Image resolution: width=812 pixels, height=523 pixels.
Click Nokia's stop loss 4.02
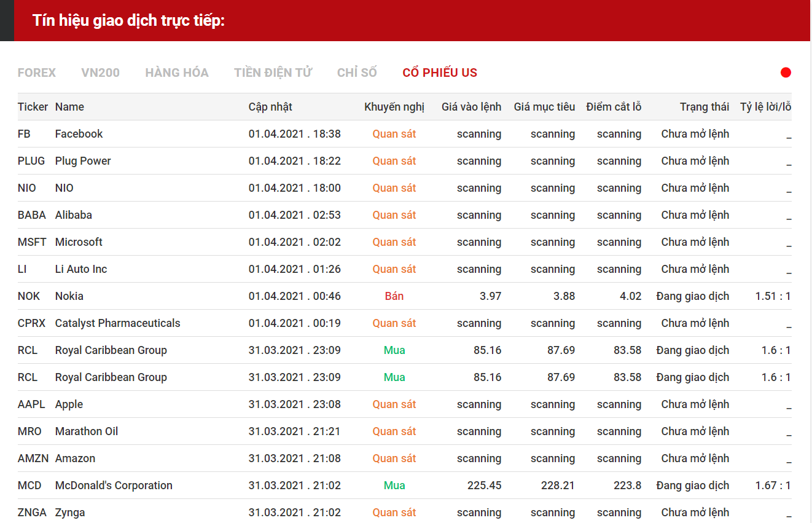tap(630, 296)
